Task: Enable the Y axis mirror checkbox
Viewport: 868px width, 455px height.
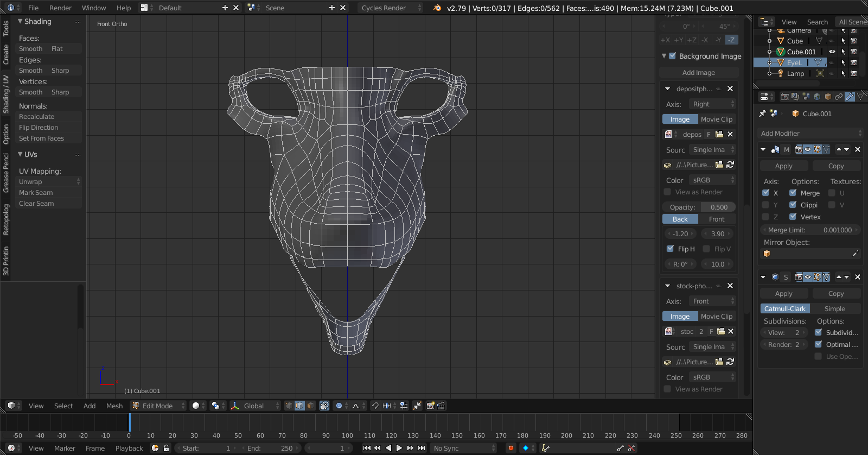Action: coord(765,205)
